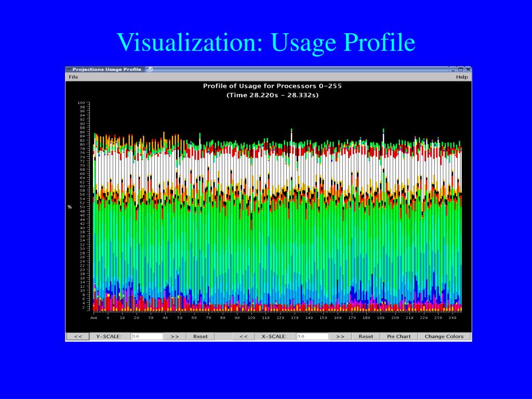Increase X-SCALE with the >> button
This screenshot has height=399, width=532.
click(340, 337)
